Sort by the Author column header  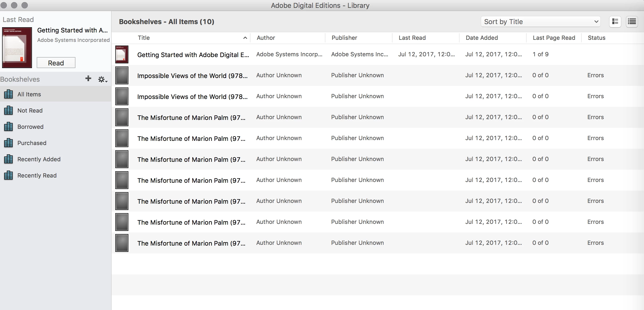click(266, 38)
